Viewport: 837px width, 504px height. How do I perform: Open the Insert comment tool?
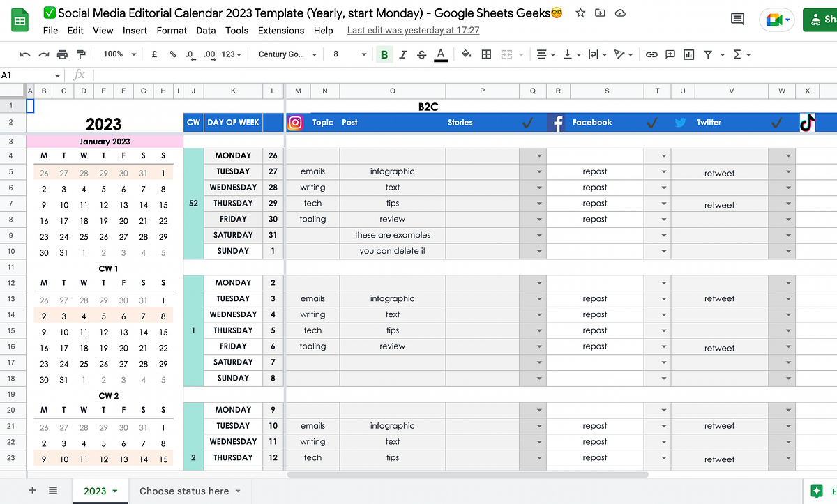(670, 54)
